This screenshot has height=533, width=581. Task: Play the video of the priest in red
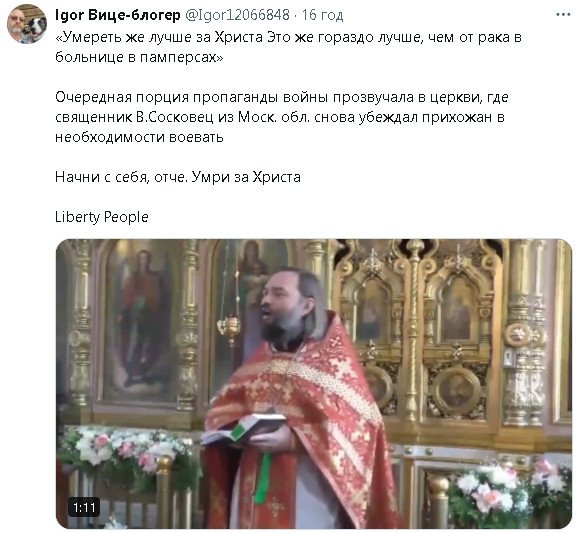(x=313, y=383)
